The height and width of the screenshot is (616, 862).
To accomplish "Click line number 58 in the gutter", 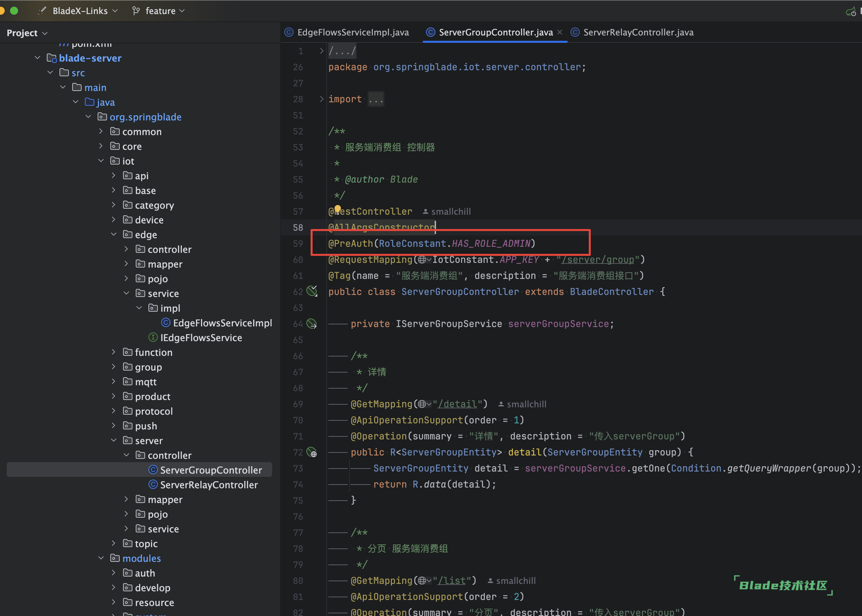I will pos(298,228).
